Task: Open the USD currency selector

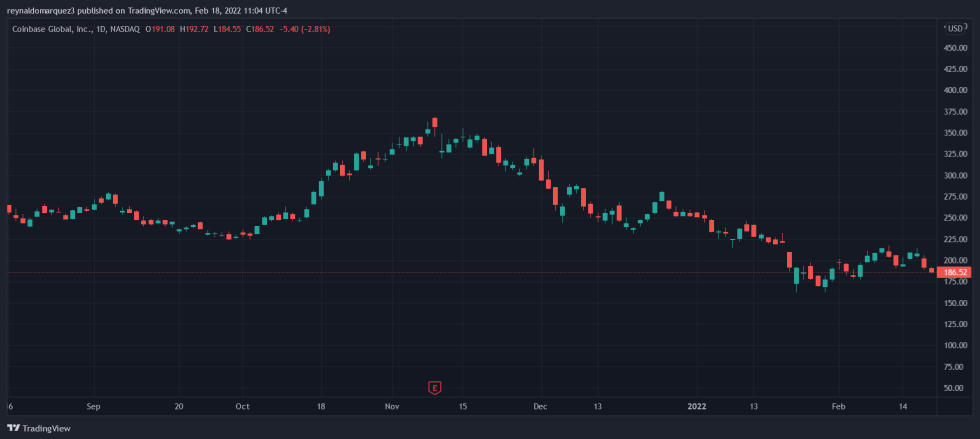Action: (953, 29)
